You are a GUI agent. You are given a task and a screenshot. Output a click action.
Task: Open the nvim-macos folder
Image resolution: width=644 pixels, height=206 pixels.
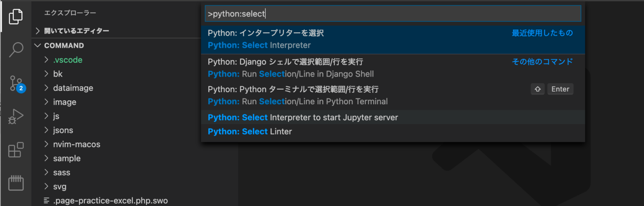[76, 144]
